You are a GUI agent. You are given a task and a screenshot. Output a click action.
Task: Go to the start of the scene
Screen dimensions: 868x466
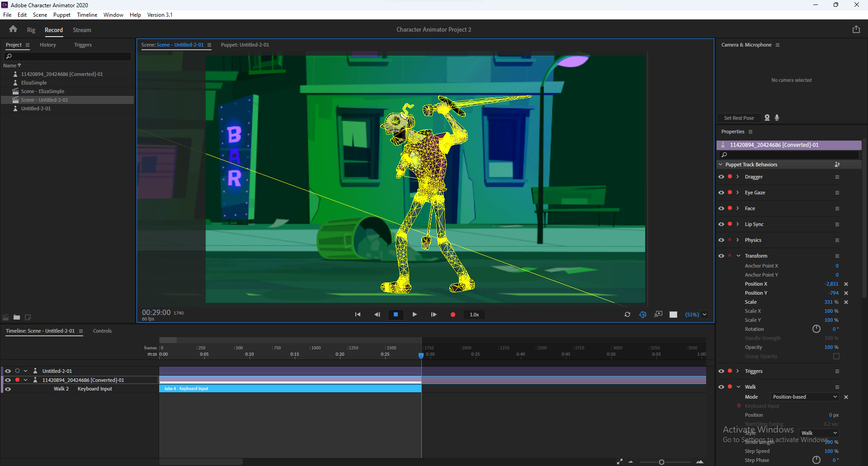click(x=358, y=315)
